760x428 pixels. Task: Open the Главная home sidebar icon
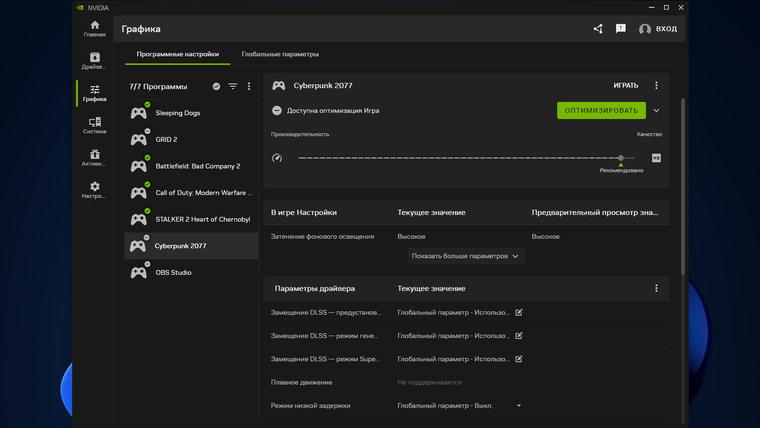pos(95,29)
